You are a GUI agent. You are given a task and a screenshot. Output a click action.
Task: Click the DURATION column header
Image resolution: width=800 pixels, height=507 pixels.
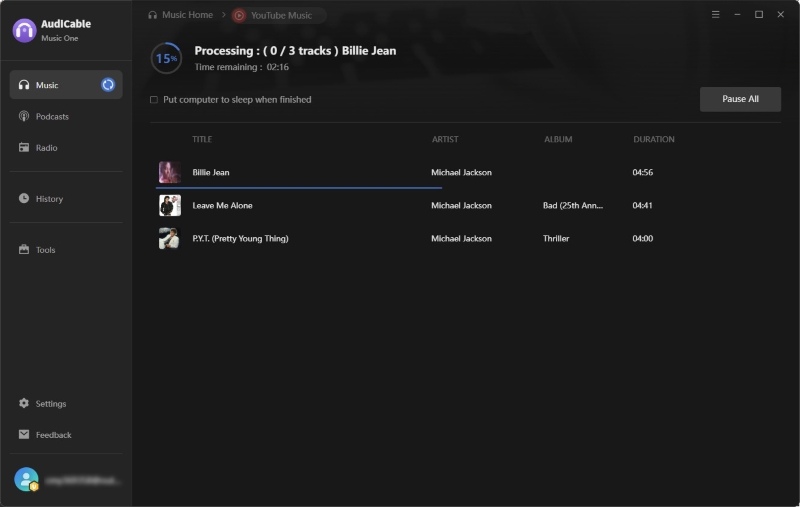click(654, 139)
